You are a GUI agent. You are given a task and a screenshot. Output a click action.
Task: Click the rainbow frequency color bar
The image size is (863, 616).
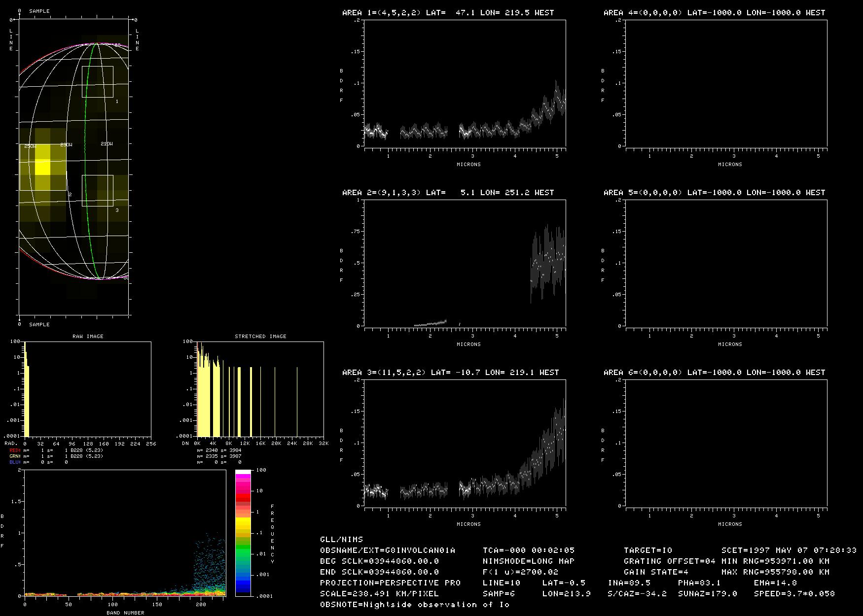pyautogui.click(x=243, y=533)
